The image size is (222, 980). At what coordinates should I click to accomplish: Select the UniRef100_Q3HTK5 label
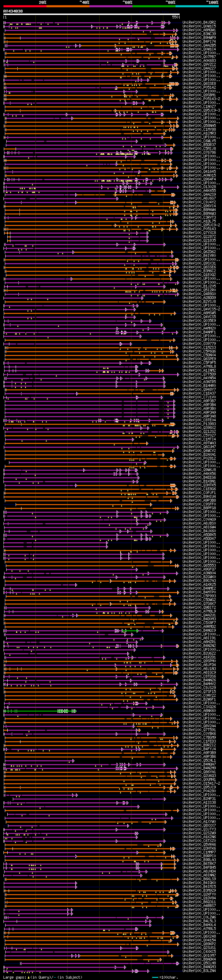199,485
